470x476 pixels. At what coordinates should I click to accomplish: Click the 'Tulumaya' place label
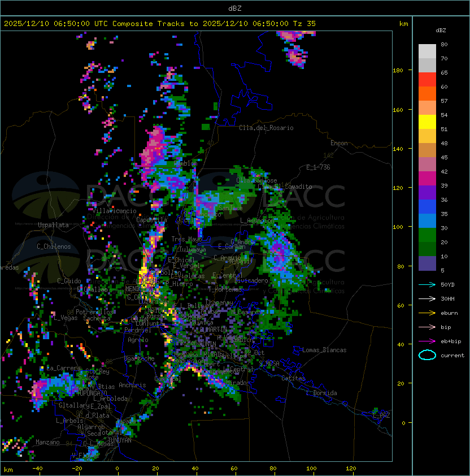point(193,249)
